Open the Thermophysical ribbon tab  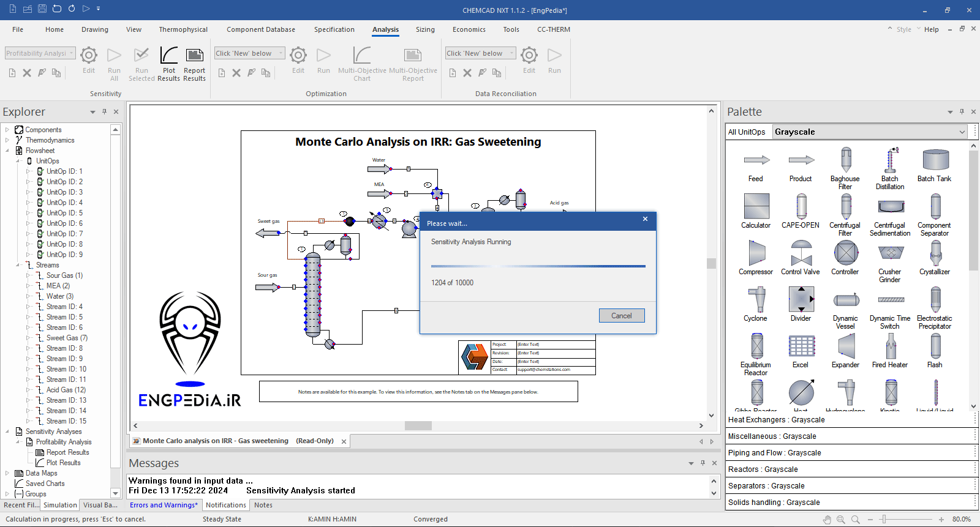click(183, 29)
